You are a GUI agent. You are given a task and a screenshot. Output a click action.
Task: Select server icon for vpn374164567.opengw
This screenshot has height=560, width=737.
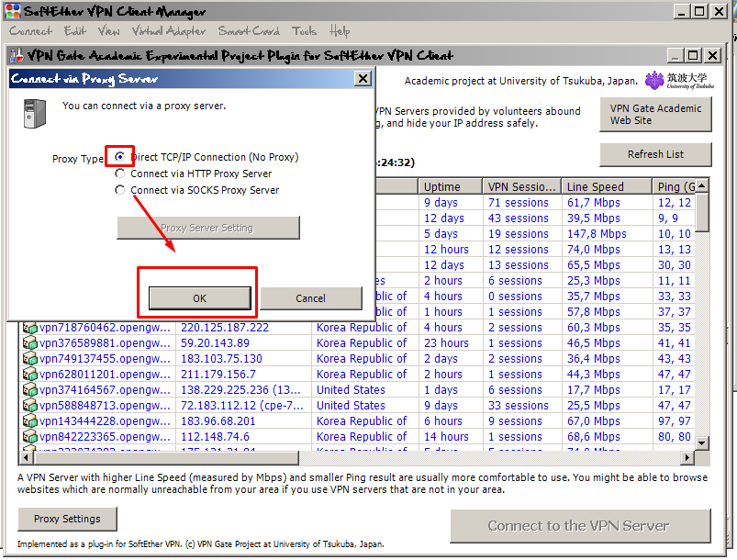tap(30, 389)
